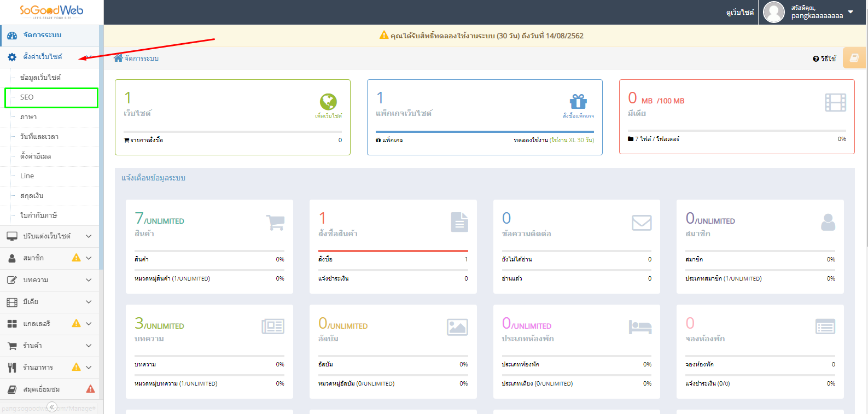Click the gear icon for website settings
This screenshot has width=868, height=414.
[12, 57]
